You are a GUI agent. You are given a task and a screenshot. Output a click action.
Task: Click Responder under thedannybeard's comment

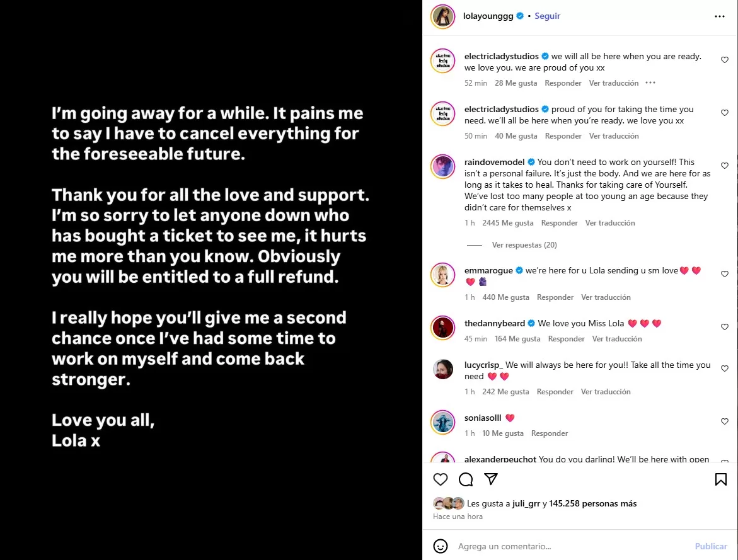click(x=566, y=339)
